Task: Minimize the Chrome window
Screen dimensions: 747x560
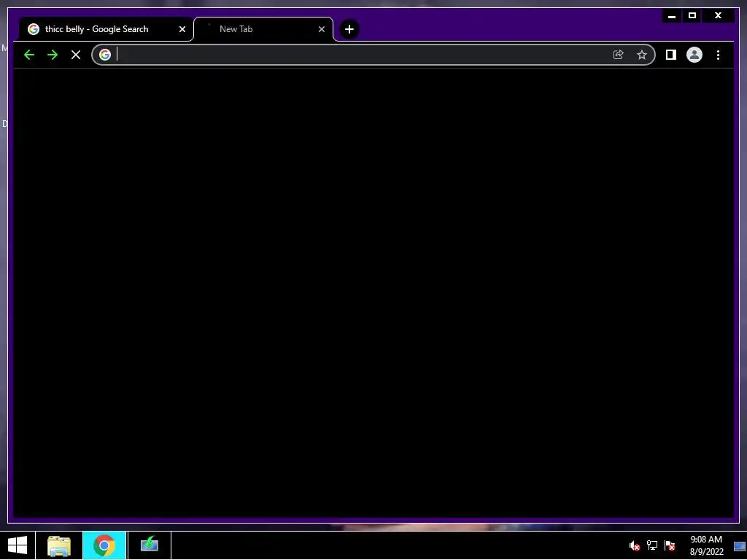Action: point(672,16)
